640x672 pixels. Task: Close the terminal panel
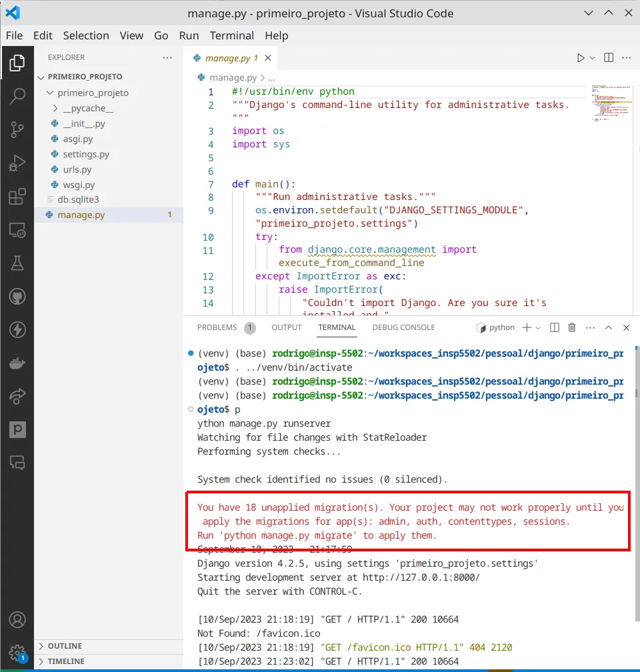[x=626, y=327]
